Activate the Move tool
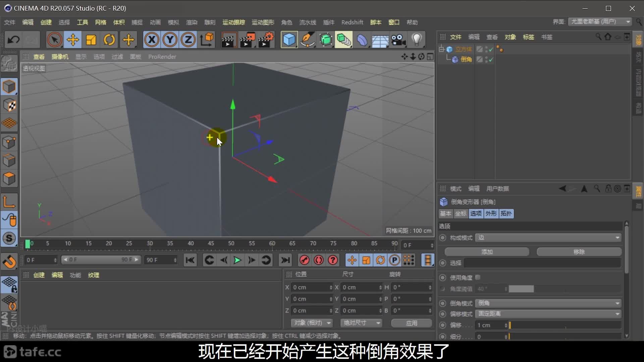 tap(73, 40)
